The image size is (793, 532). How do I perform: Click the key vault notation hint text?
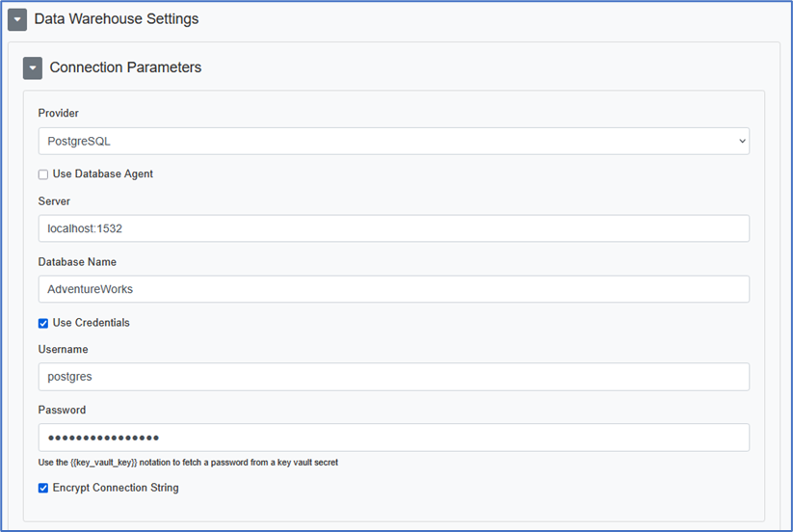pyautogui.click(x=188, y=463)
